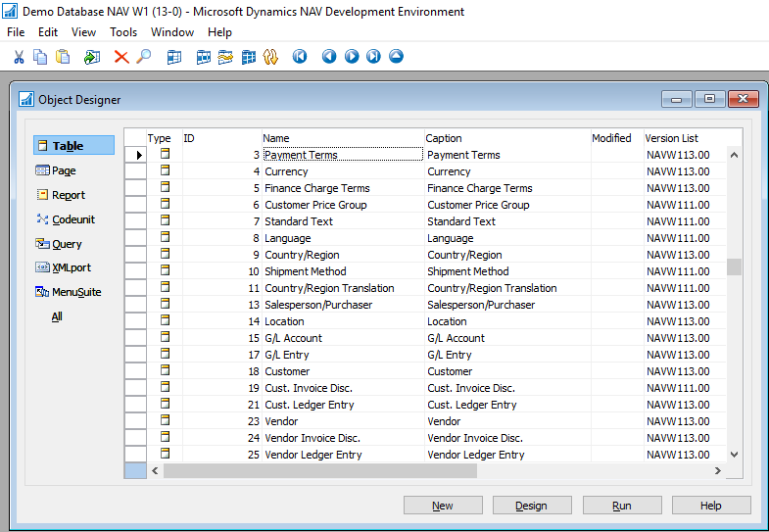The width and height of the screenshot is (769, 532).
Task: Click table type icon of Vendor row
Action: tap(166, 420)
